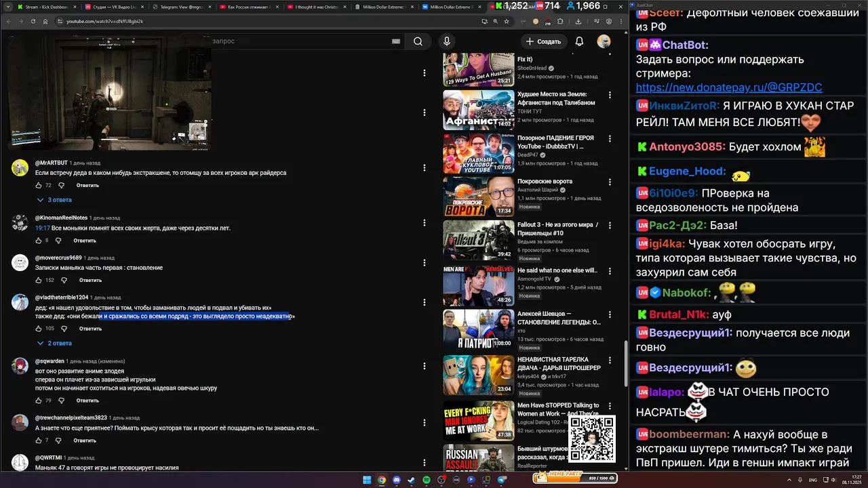Open options menu for Покровские ворота video

pos(610,182)
